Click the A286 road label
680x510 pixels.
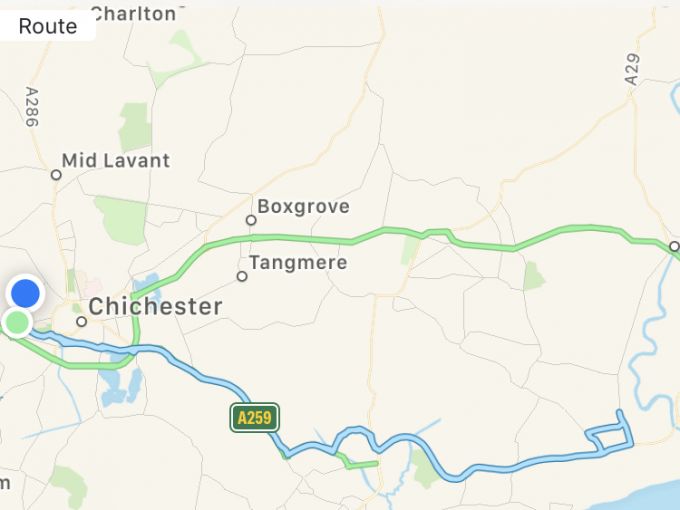(x=32, y=107)
